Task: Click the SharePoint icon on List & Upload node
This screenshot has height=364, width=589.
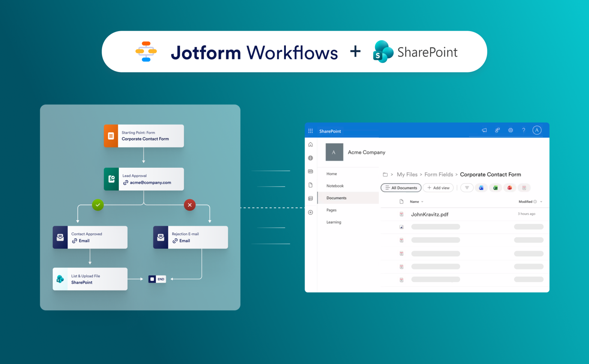Action: click(x=60, y=279)
